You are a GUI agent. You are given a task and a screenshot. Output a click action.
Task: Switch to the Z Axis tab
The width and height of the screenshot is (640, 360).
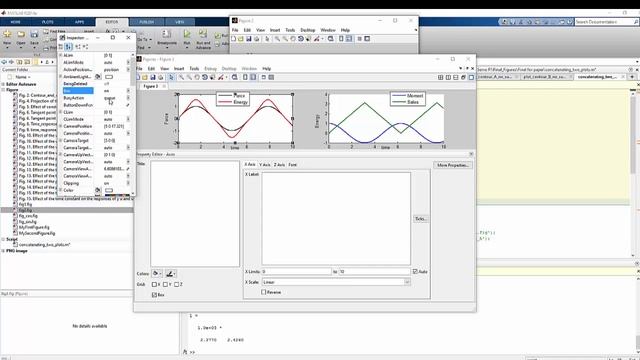click(279, 165)
